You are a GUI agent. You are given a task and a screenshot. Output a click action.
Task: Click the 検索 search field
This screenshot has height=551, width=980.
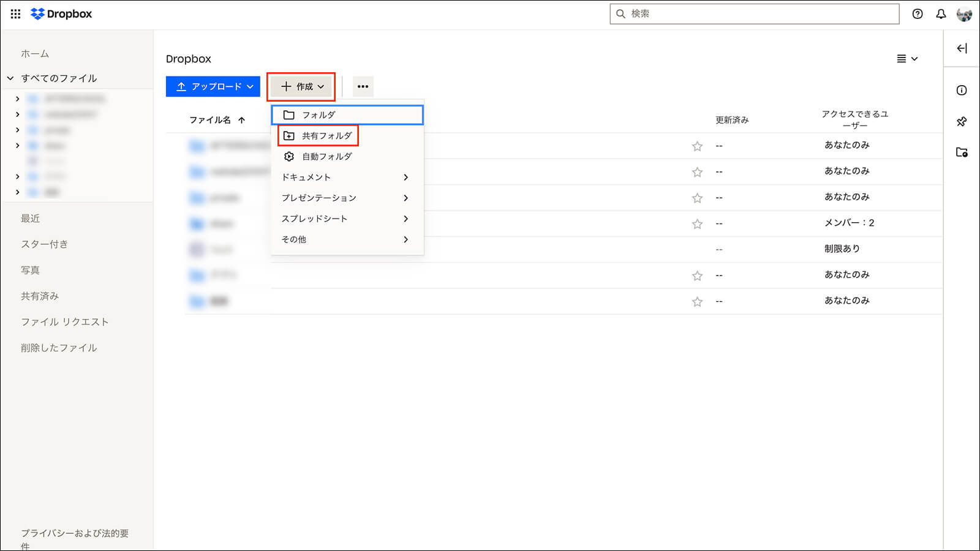(755, 13)
